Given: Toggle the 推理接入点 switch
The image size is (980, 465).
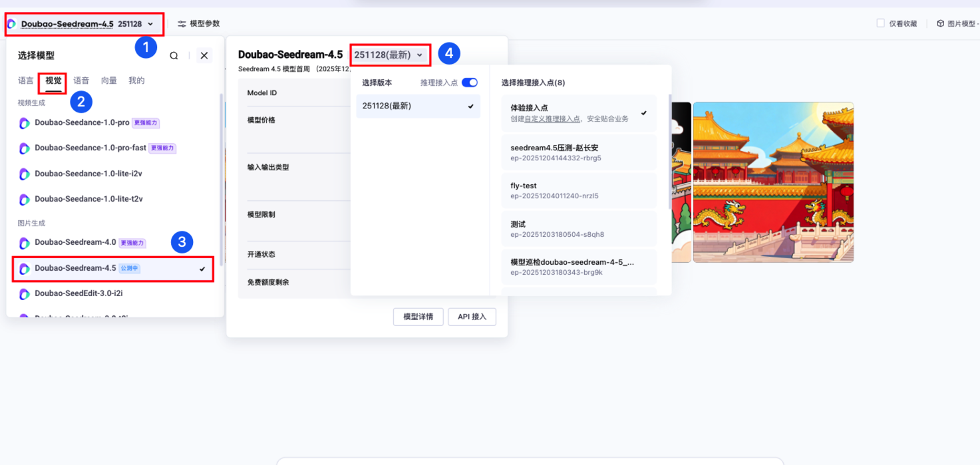Looking at the screenshot, I should 470,82.
